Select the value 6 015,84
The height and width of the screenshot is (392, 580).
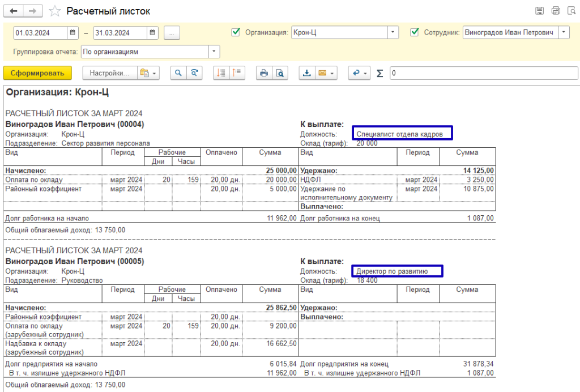click(283, 364)
